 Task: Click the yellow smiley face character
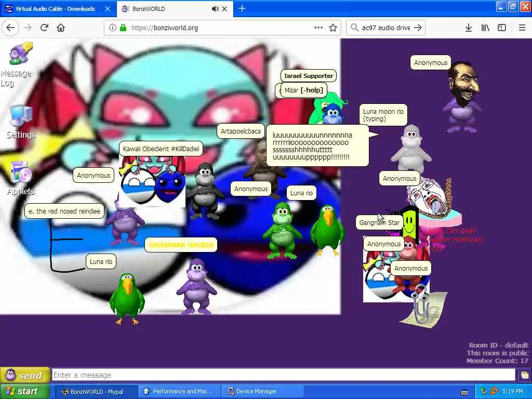click(x=409, y=222)
